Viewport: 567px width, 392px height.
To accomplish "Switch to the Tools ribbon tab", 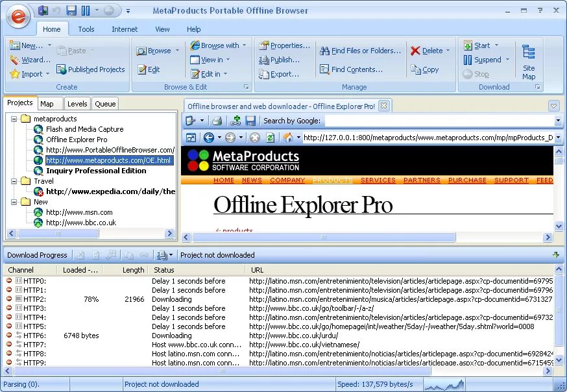I will [86, 29].
